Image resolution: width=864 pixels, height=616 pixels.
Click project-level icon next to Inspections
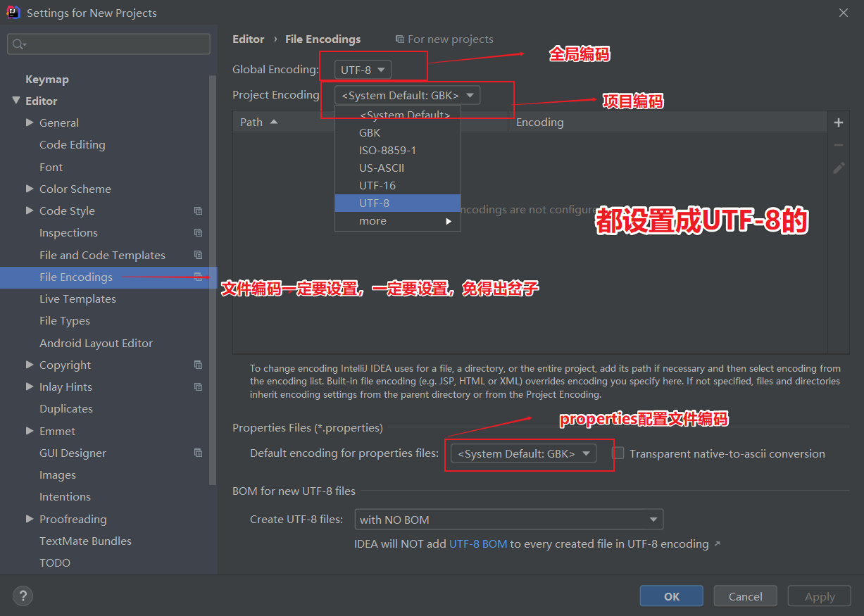point(198,232)
